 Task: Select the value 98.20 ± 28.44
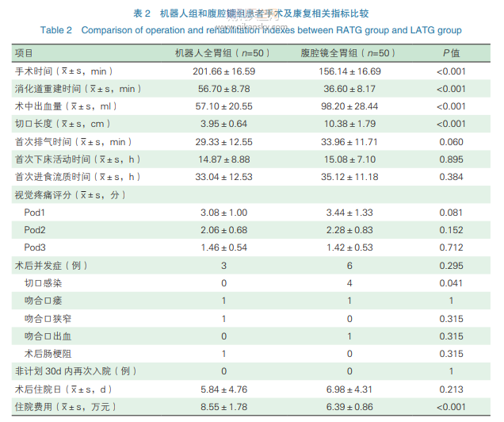click(x=349, y=106)
